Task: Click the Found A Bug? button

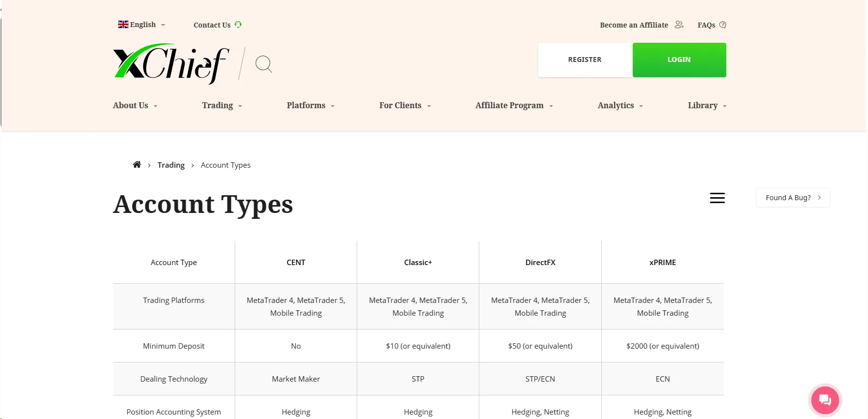Action: [x=793, y=198]
